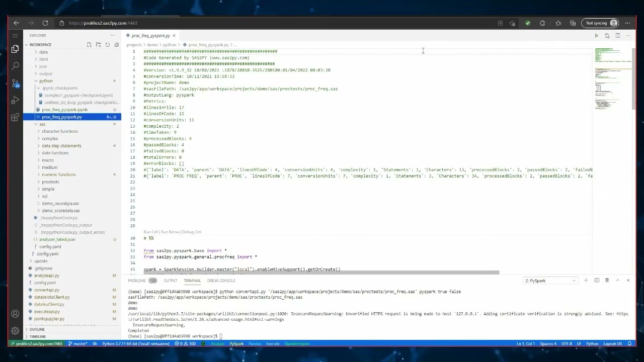Click Pandas in the status bar
Screen dimensions: 644x362
tap(255, 344)
